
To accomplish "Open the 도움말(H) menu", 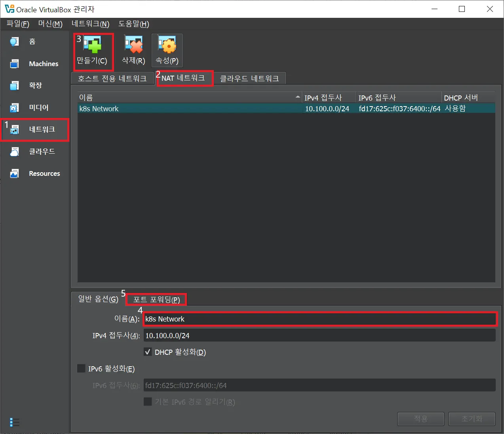I will [x=134, y=24].
